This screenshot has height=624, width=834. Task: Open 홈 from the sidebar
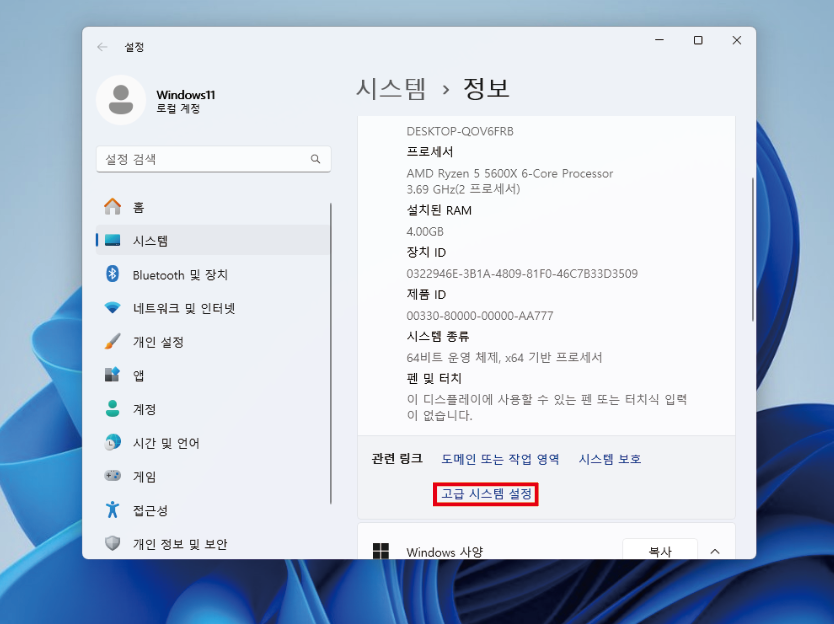(213, 207)
